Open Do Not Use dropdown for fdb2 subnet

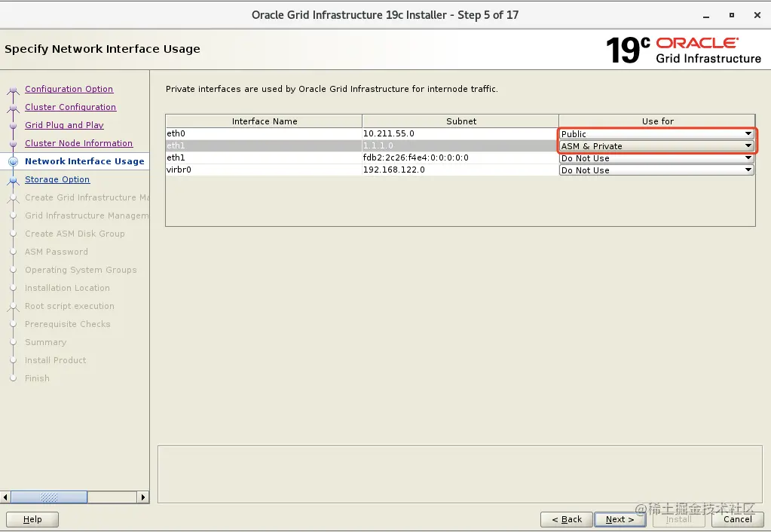pyautogui.click(x=656, y=158)
